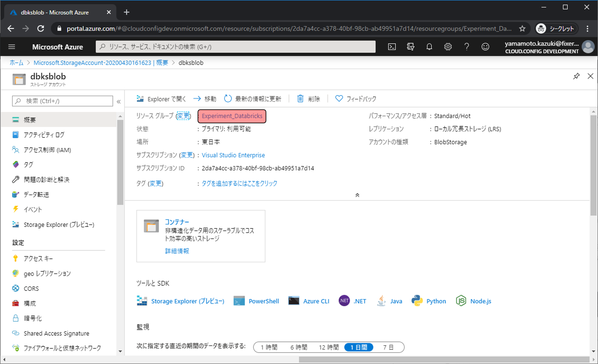Open the Azure portal hamburger menu
This screenshot has width=598, height=364.
click(x=12, y=47)
